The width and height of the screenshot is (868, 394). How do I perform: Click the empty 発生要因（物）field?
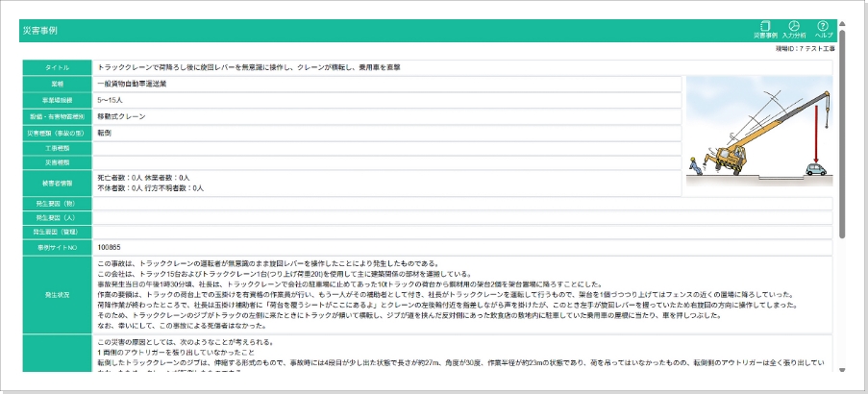point(461,203)
